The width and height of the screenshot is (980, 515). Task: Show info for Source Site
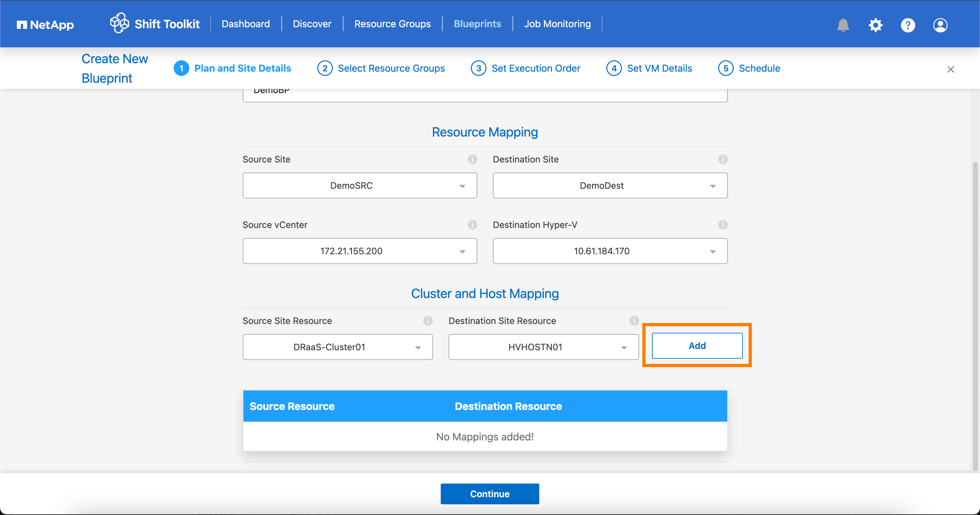(x=472, y=159)
